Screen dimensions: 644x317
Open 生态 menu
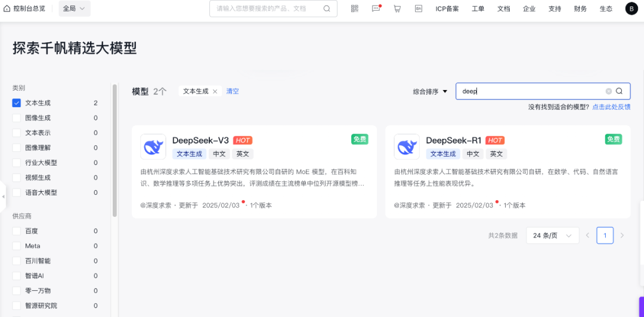click(606, 8)
